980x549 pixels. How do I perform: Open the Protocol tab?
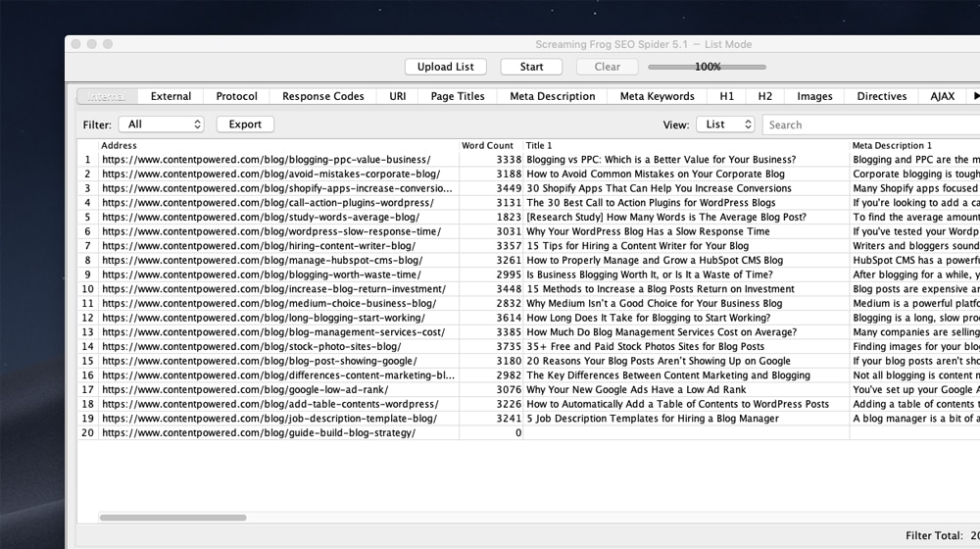pos(236,96)
